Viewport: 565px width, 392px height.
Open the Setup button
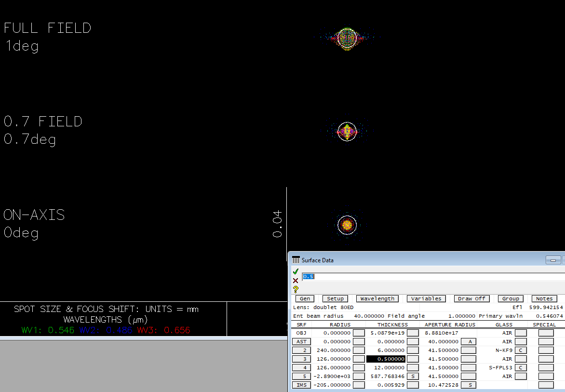pyautogui.click(x=335, y=298)
